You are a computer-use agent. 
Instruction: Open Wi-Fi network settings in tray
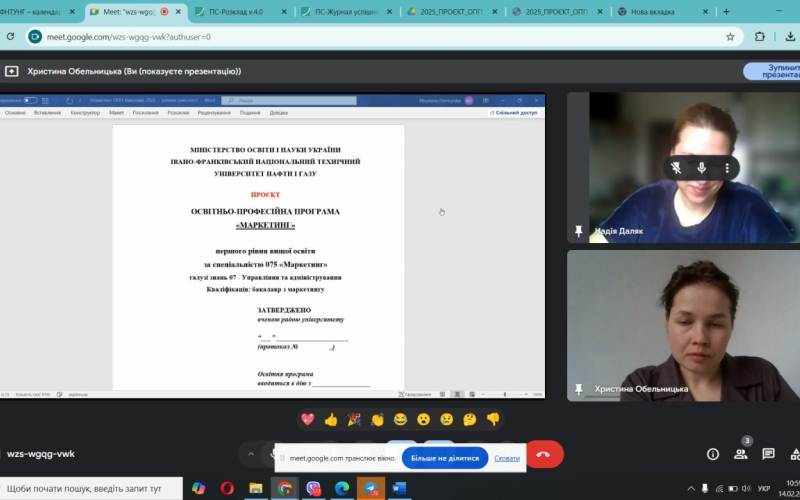(719, 489)
